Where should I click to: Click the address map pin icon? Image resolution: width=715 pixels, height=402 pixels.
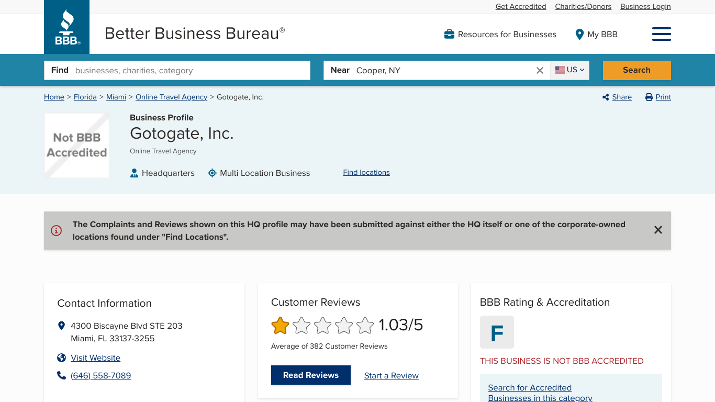(62, 325)
